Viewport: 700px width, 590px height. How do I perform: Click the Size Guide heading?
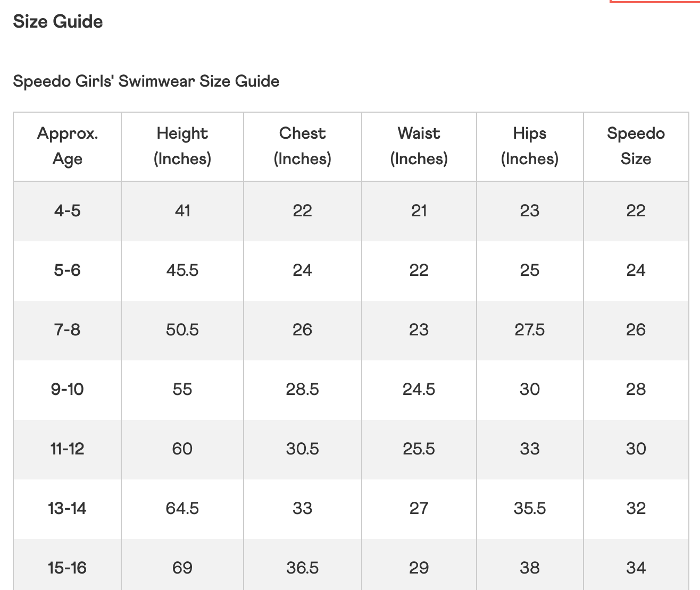pyautogui.click(x=58, y=22)
